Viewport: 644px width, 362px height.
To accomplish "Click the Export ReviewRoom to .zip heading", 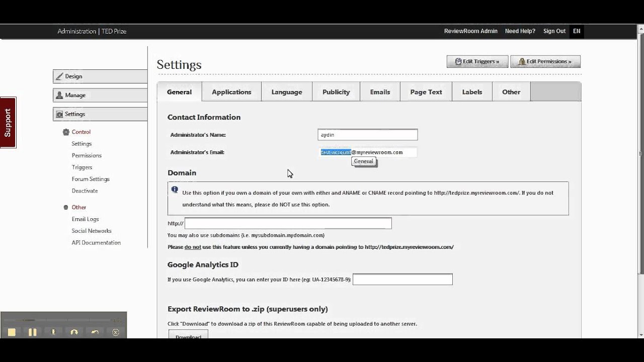I will pyautogui.click(x=248, y=309).
